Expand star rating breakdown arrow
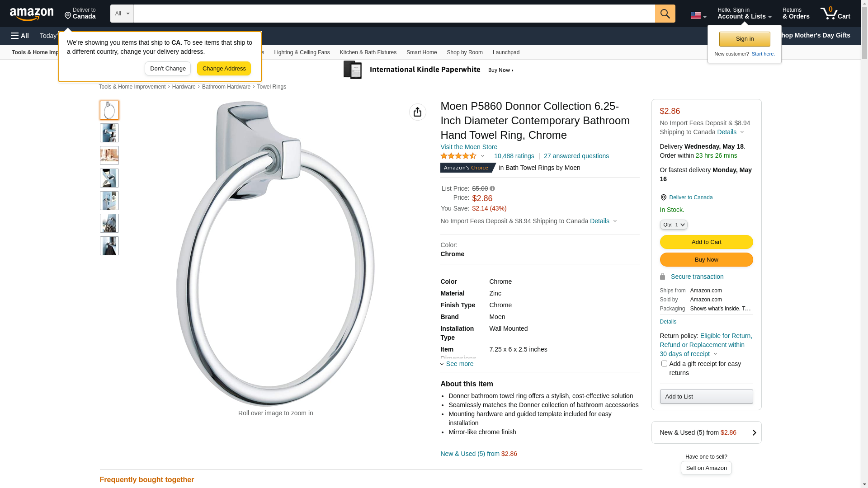 482,156
